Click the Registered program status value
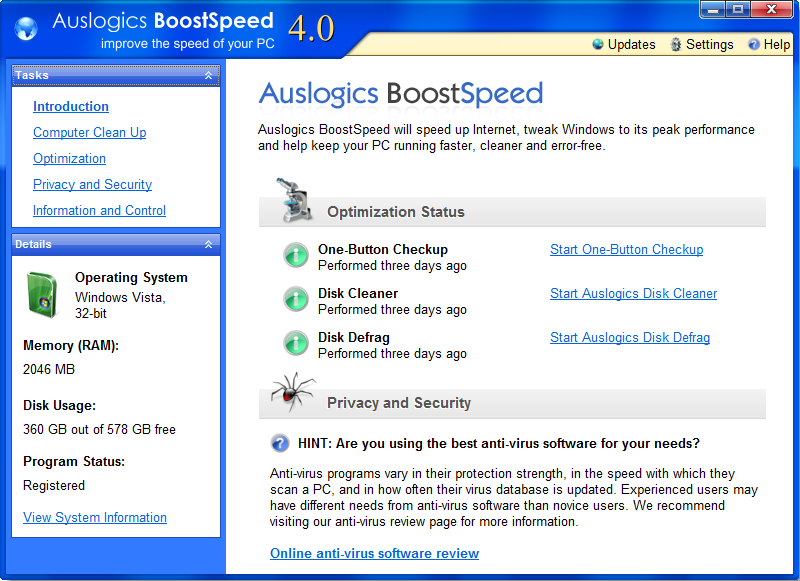The width and height of the screenshot is (800, 581). point(54,486)
